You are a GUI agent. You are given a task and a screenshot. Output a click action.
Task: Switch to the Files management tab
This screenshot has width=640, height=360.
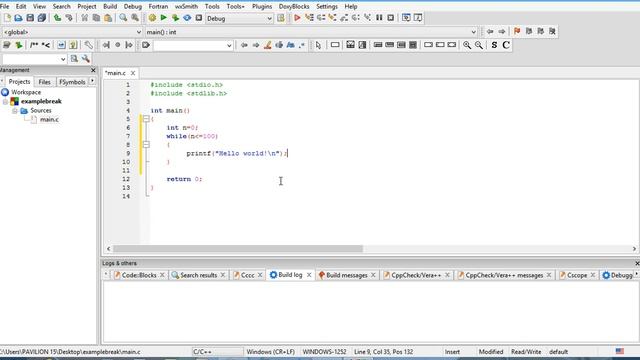(44, 82)
